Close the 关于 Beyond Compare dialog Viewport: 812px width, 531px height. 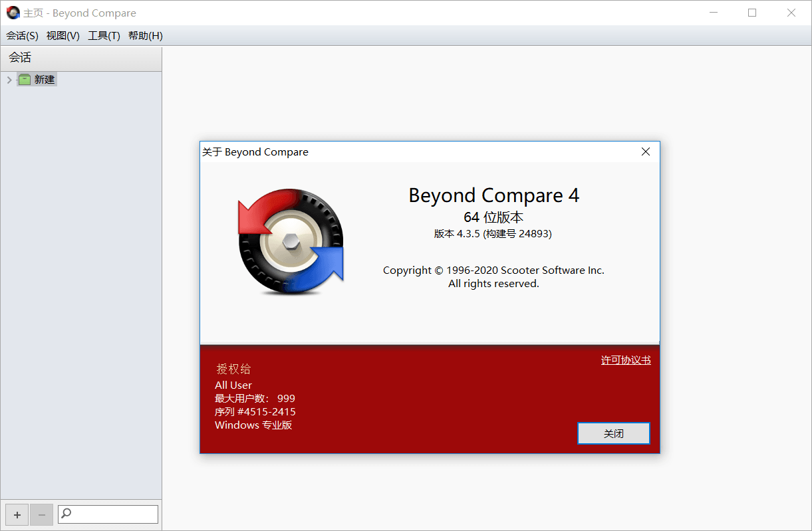click(645, 152)
